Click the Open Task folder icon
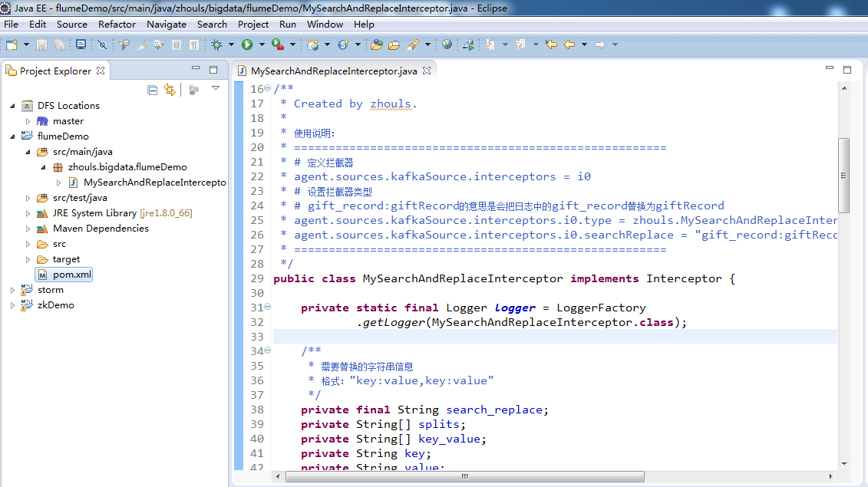 (394, 44)
